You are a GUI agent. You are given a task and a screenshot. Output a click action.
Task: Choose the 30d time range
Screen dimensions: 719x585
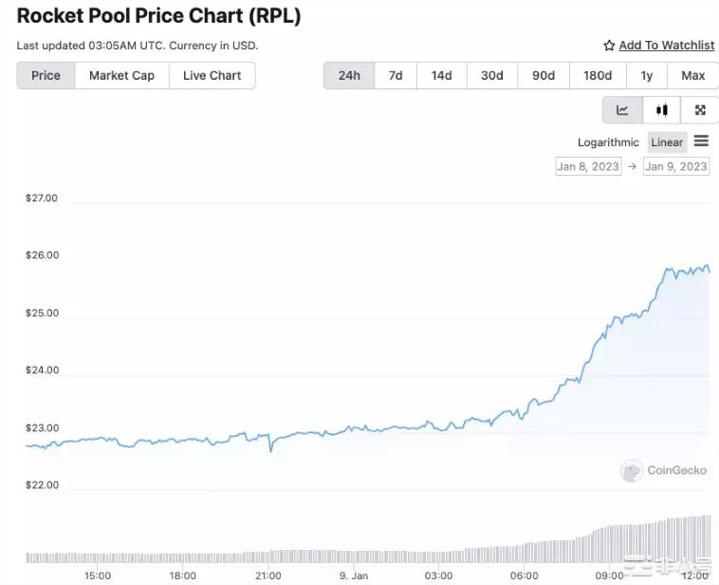(492, 76)
